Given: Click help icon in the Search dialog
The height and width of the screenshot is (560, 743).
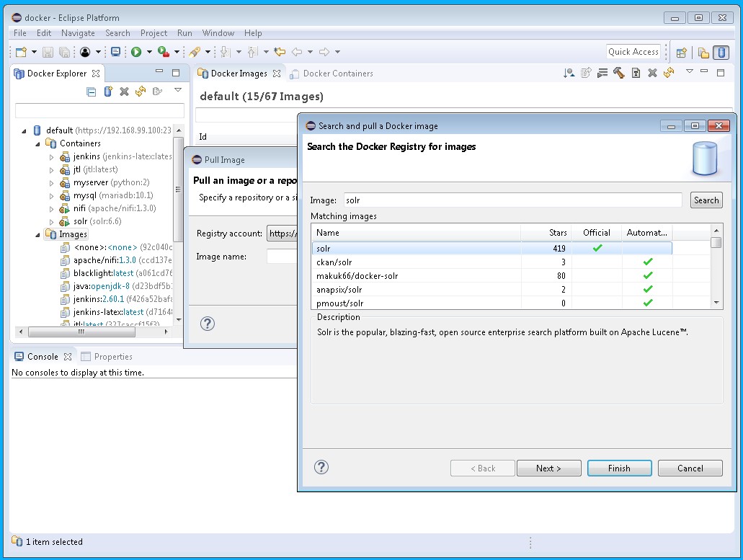Looking at the screenshot, I should pyautogui.click(x=321, y=467).
